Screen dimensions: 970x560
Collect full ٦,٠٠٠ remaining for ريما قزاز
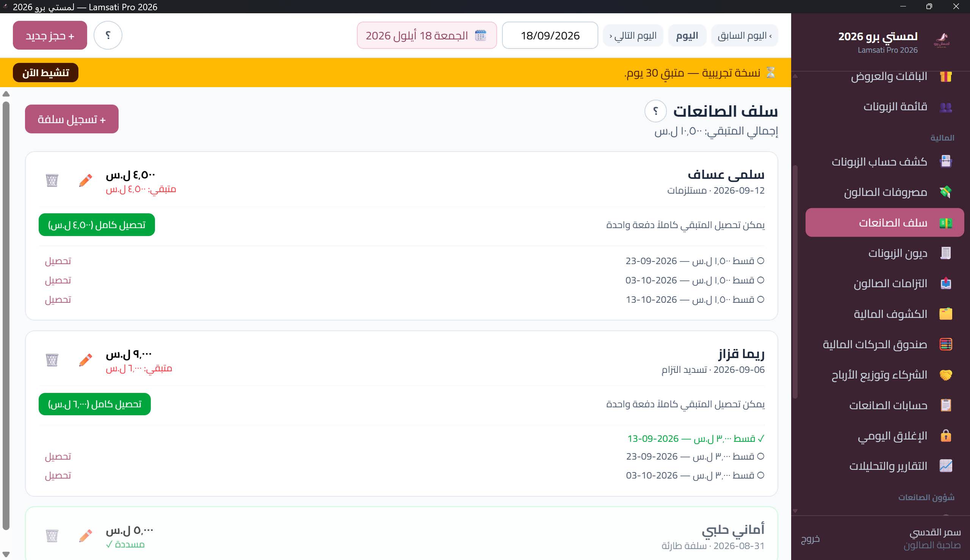(95, 404)
